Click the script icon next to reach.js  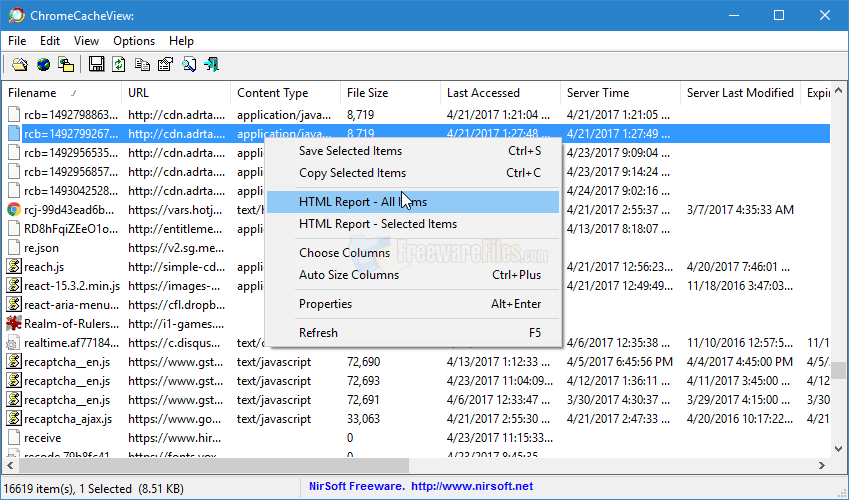coord(14,267)
